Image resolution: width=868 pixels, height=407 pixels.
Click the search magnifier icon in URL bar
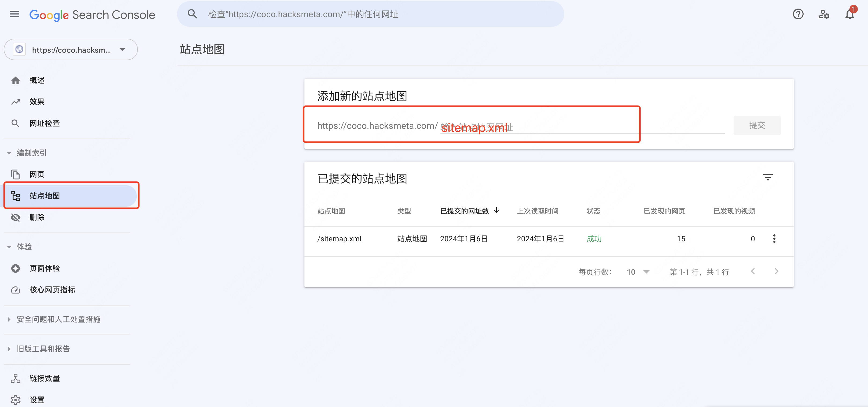(x=192, y=14)
